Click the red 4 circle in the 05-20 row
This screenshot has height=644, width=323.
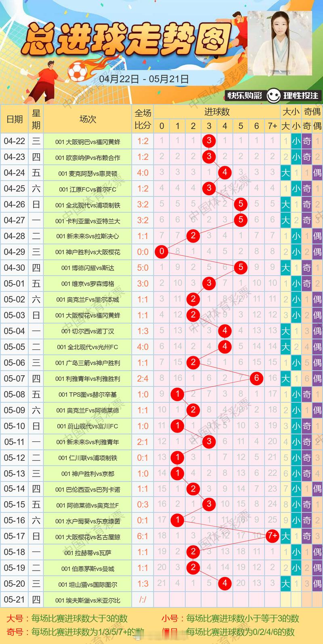(x=225, y=583)
